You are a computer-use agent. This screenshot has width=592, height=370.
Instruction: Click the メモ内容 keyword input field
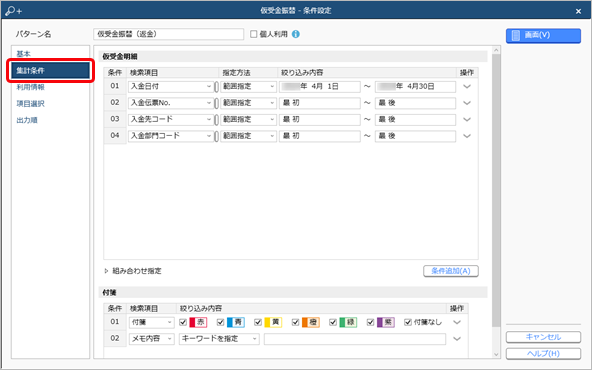tap(355, 339)
